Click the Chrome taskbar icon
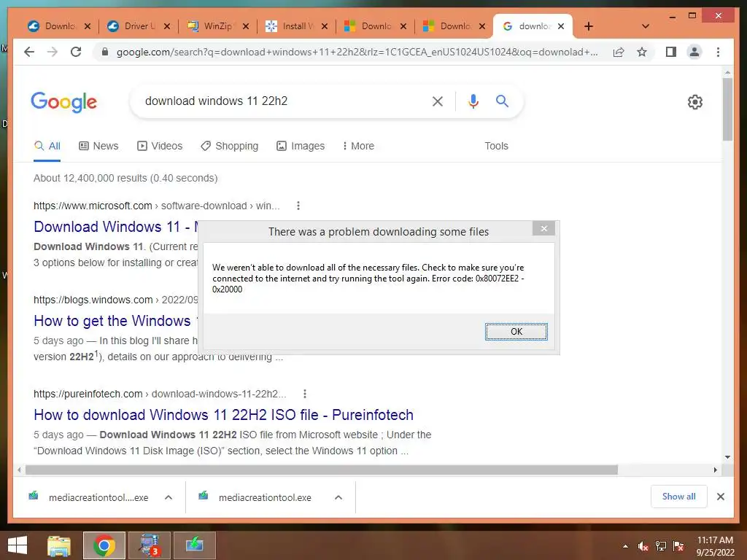This screenshot has width=747, height=560. click(x=104, y=545)
